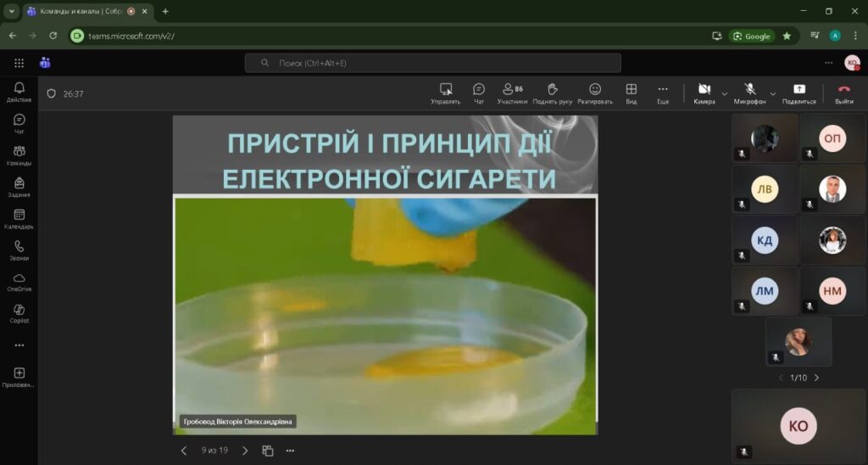
Task: Click the Поиск search field
Action: 432,63
